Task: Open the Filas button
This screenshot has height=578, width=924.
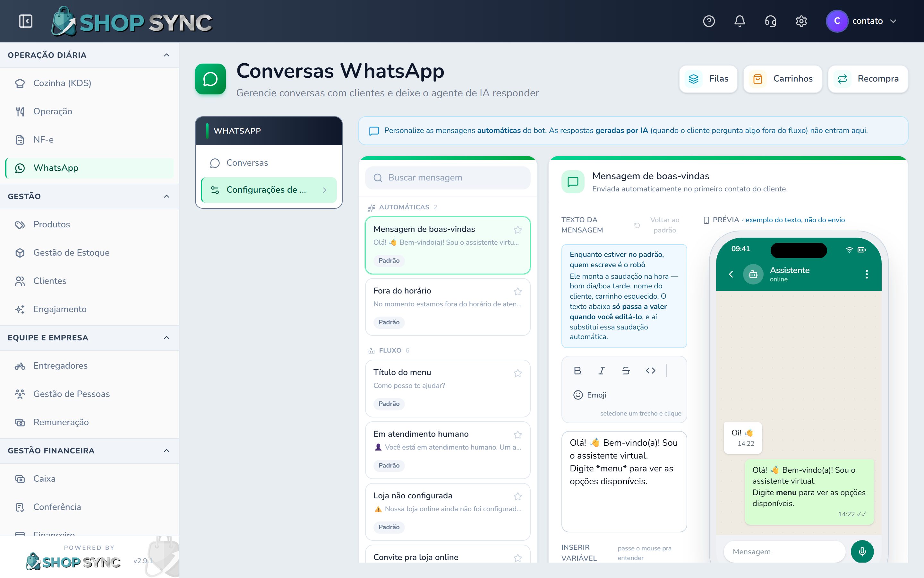Action: (x=708, y=79)
